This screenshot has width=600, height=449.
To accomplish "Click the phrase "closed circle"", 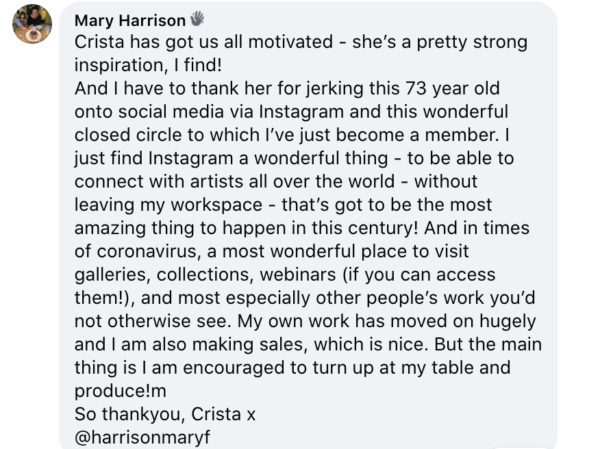I will coord(130,137).
